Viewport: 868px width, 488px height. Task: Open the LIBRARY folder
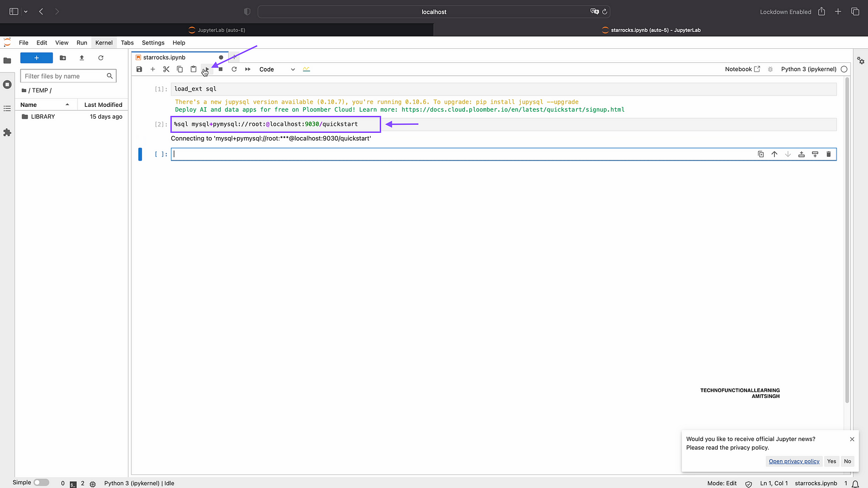click(x=43, y=117)
